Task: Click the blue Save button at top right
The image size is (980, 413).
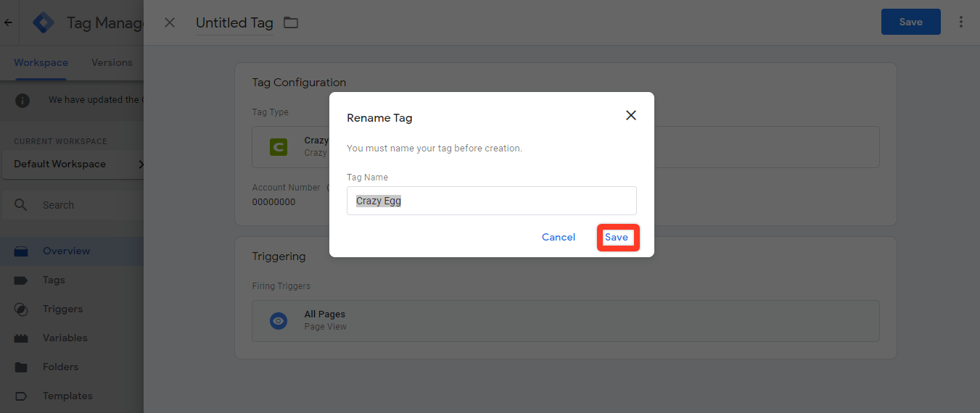Action: click(x=911, y=22)
